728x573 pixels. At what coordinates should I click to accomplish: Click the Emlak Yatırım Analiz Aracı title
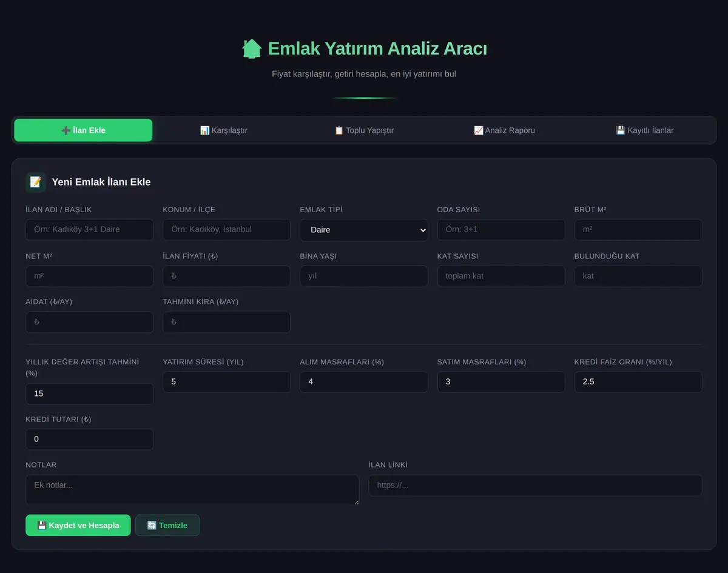(377, 49)
